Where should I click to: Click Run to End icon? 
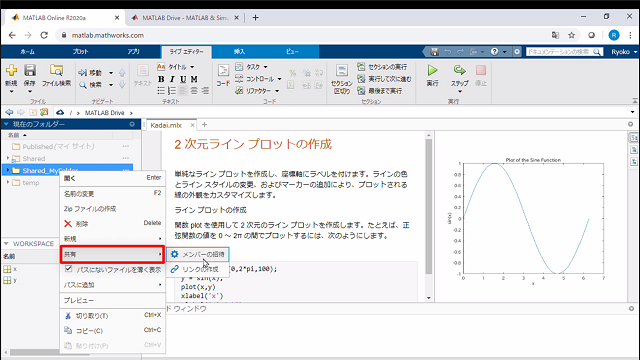(361, 91)
